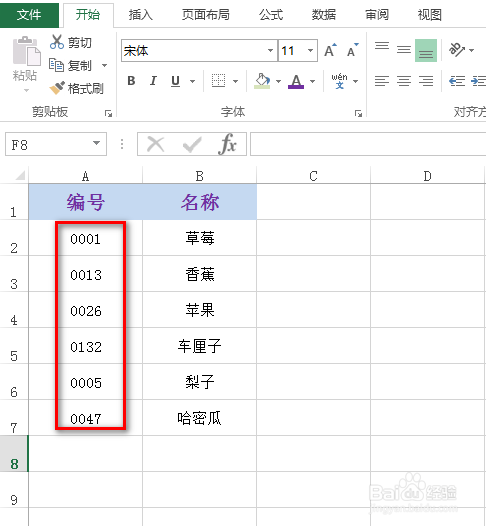Select row 8 header
This screenshot has width=486, height=526.
pos(14,454)
